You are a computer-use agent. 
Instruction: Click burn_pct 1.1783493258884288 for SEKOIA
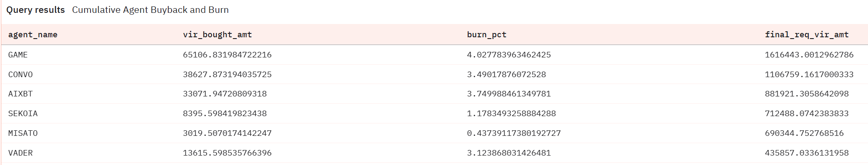click(511, 114)
